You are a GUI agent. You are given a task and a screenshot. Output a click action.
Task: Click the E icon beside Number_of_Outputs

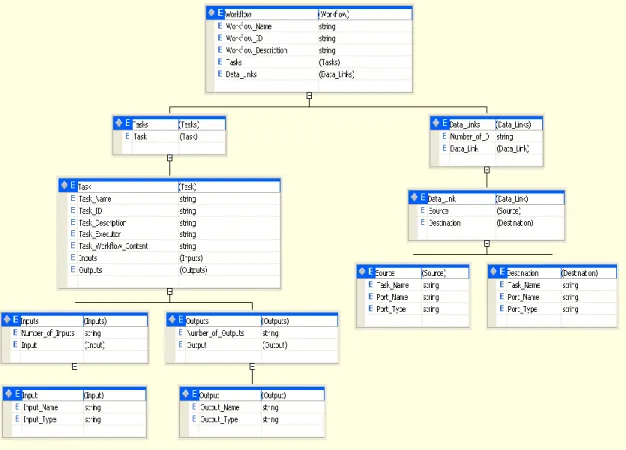[x=180, y=333]
